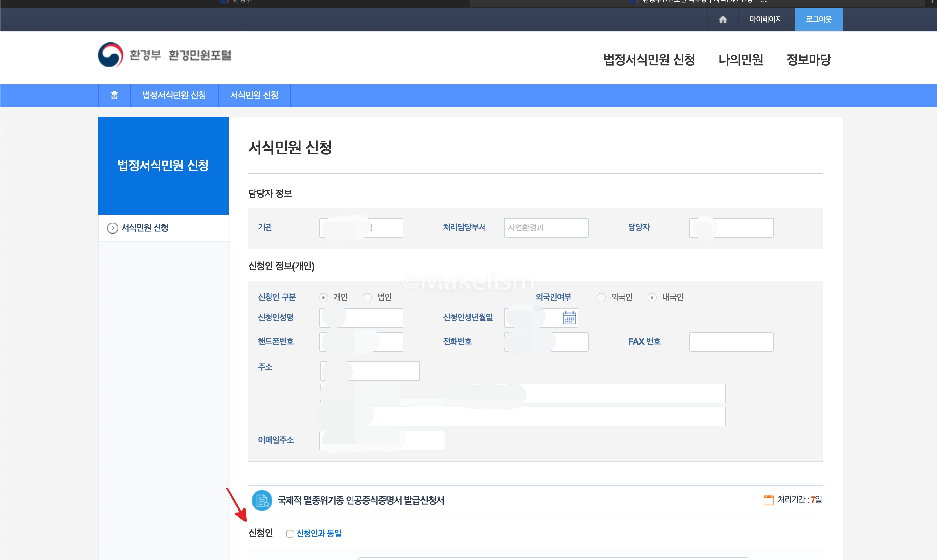
Task: Go to 마이페이지
Action: pyautogui.click(x=765, y=19)
